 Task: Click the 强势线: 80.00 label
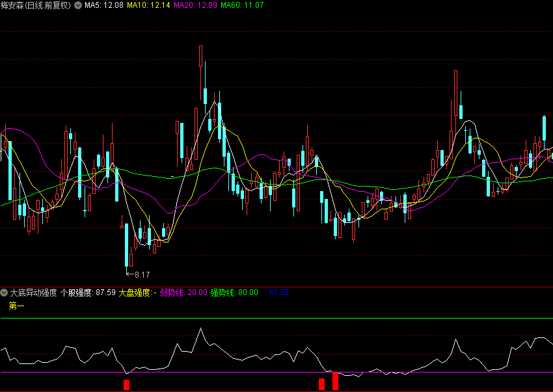pyautogui.click(x=234, y=293)
